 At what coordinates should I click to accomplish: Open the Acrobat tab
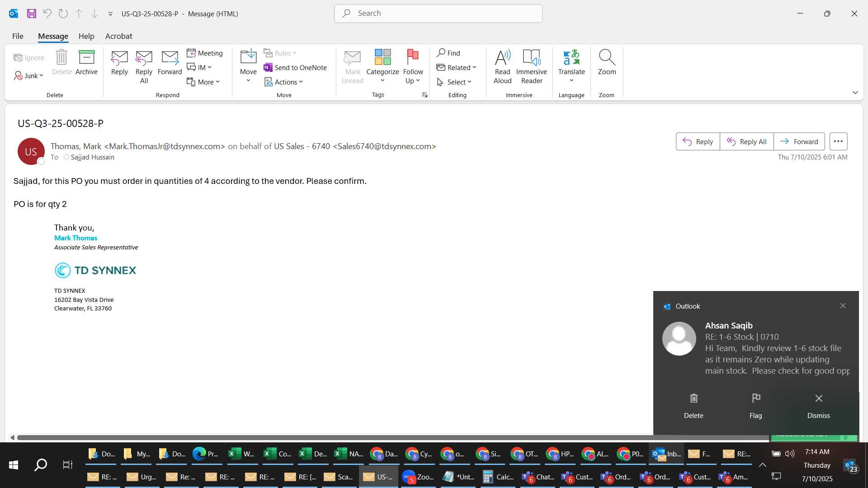pos(118,36)
